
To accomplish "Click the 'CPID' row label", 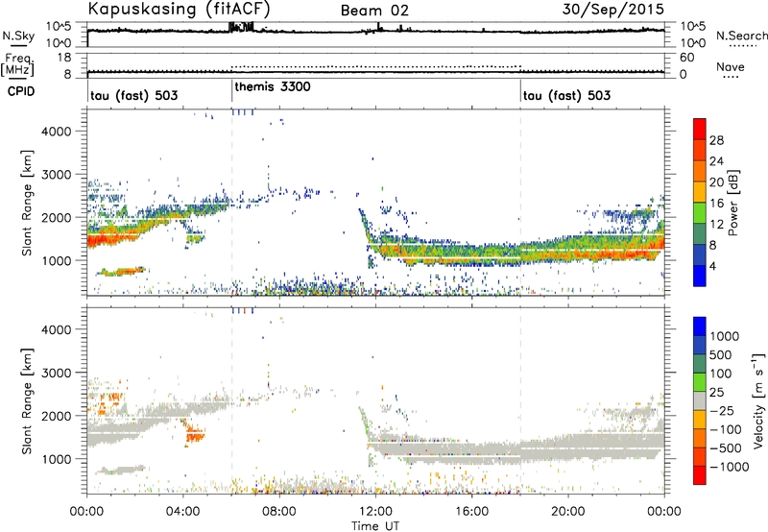I will coord(21,91).
